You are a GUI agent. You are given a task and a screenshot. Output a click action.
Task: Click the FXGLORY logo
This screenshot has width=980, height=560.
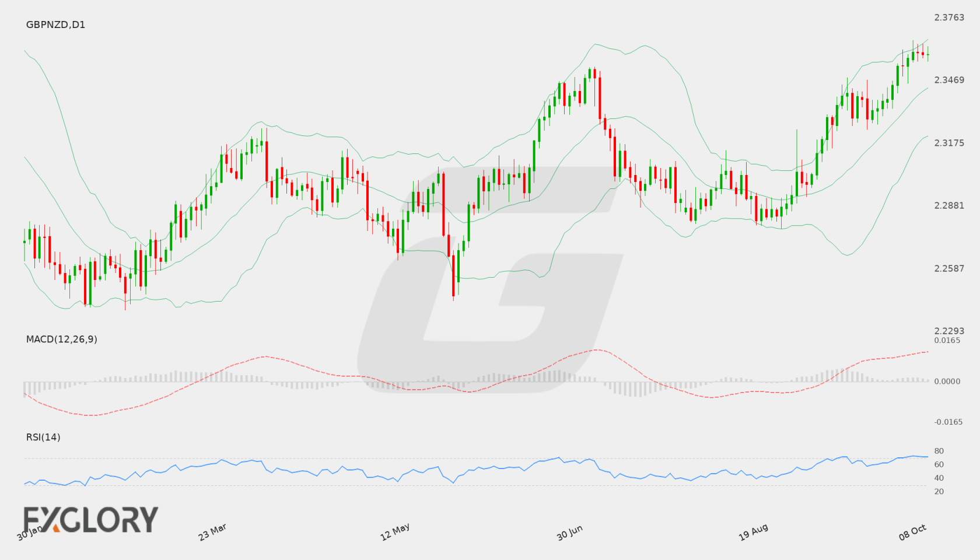click(x=90, y=519)
